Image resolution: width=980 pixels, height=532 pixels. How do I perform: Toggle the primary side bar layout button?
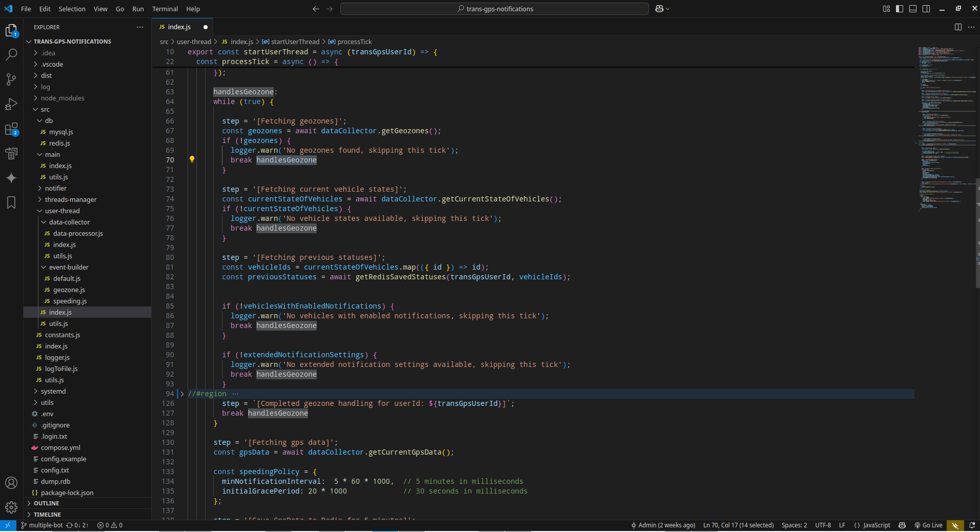(x=899, y=9)
